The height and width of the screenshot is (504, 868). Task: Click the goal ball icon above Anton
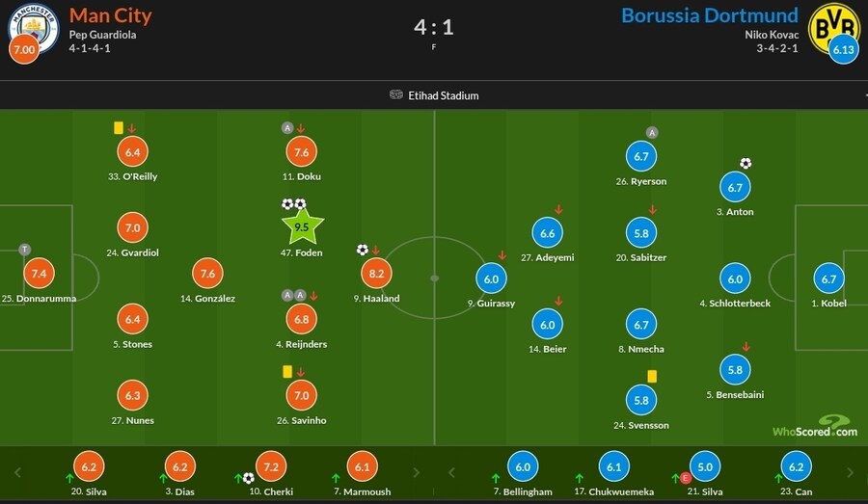point(746,164)
